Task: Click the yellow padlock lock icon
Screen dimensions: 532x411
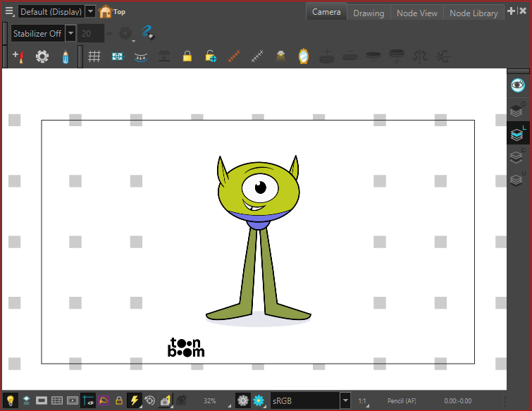Action: (187, 56)
